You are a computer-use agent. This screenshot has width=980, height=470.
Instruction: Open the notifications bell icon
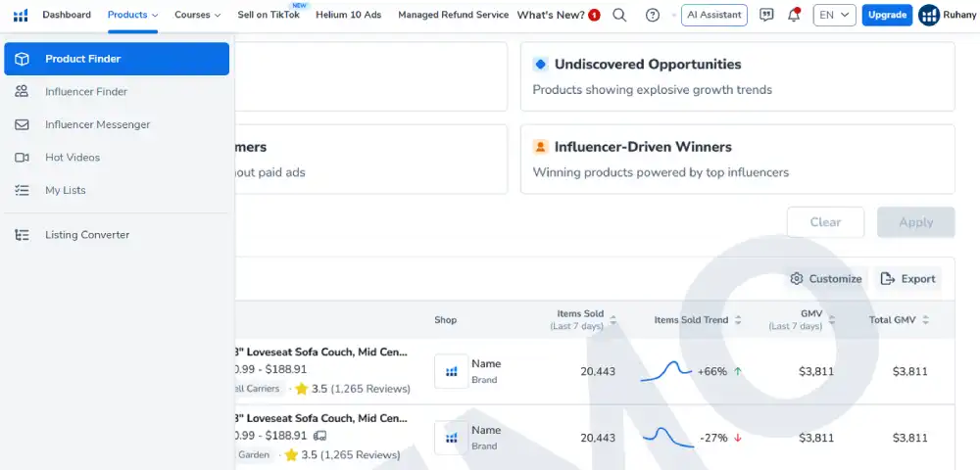(x=794, y=15)
